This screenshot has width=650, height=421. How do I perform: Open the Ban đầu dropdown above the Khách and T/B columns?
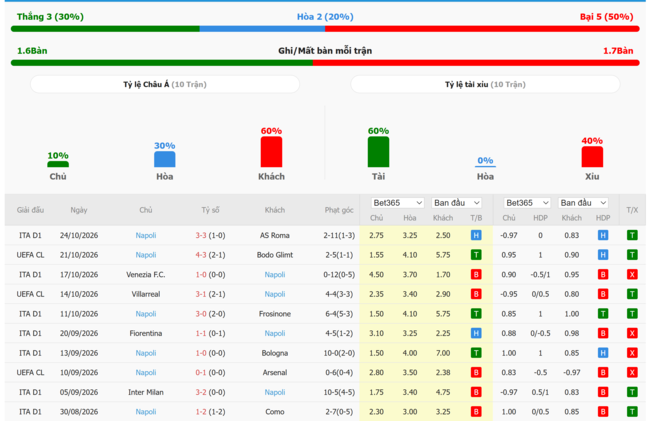tap(456, 203)
